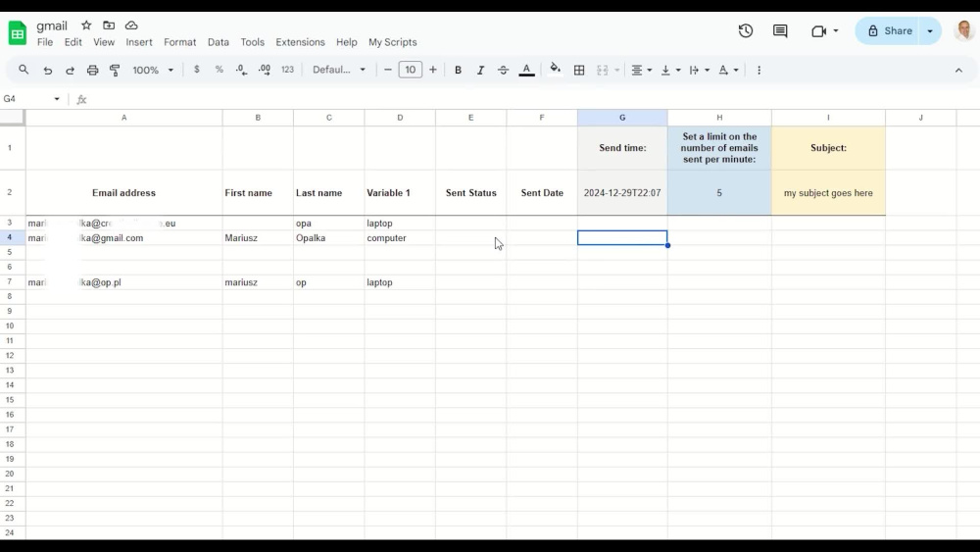980x552 pixels.
Task: Undo the last action
Action: pos(47,70)
